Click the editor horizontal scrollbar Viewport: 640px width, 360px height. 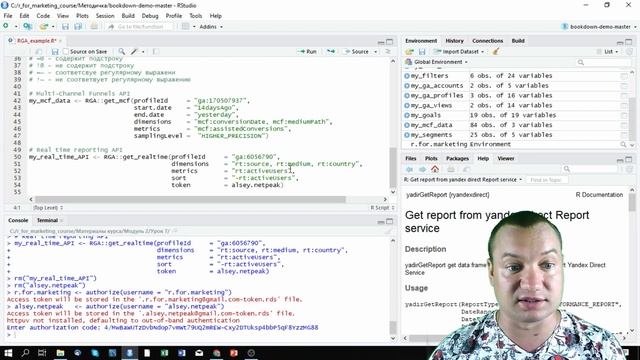[x=190, y=199]
